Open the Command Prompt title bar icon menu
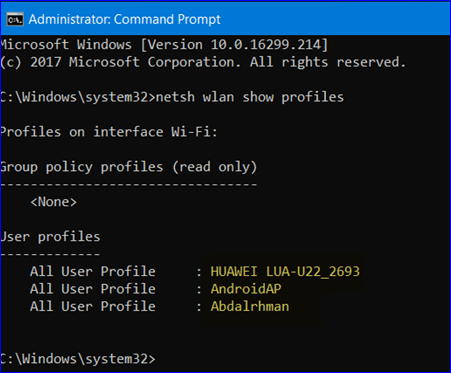 (x=15, y=19)
